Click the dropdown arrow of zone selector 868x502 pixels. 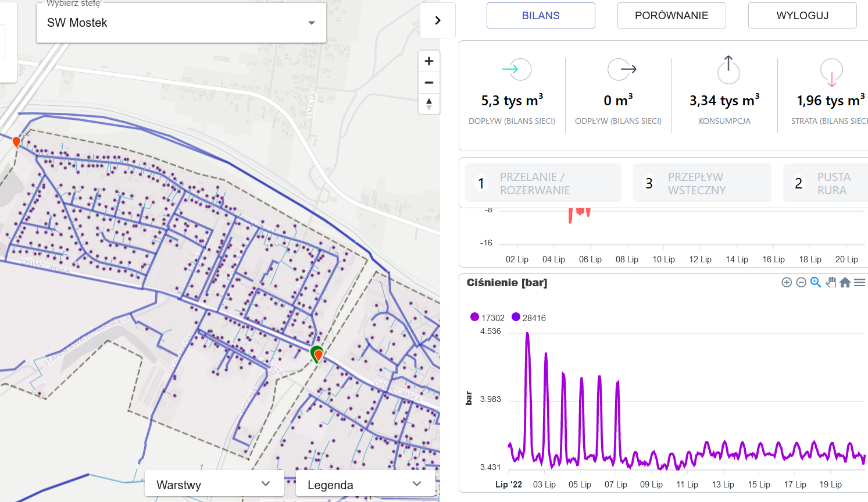click(312, 23)
